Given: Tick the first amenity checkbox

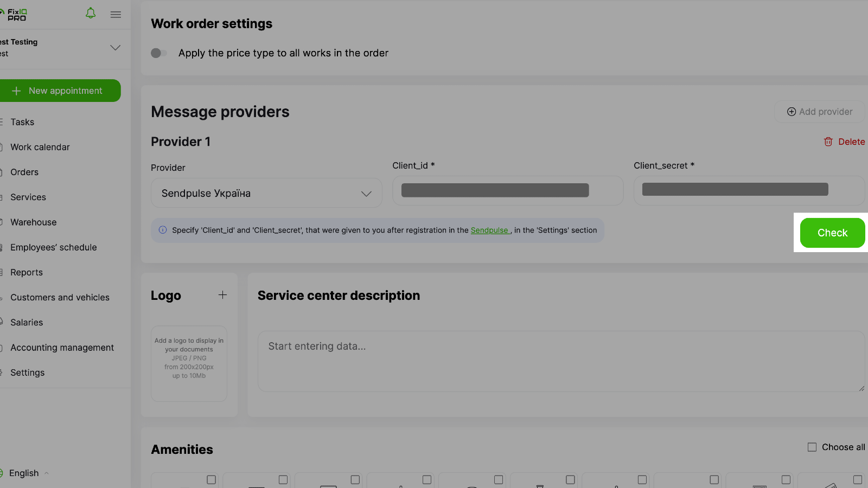Looking at the screenshot, I should (x=211, y=480).
